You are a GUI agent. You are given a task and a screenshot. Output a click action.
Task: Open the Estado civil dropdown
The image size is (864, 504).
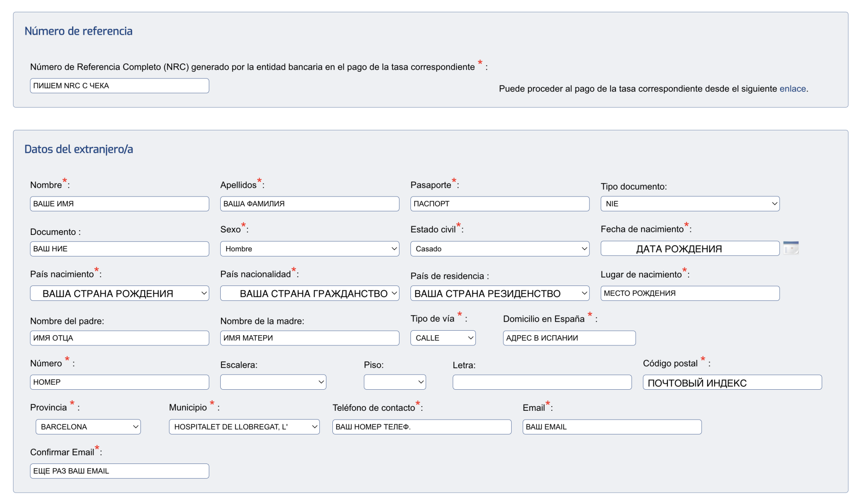click(x=499, y=249)
